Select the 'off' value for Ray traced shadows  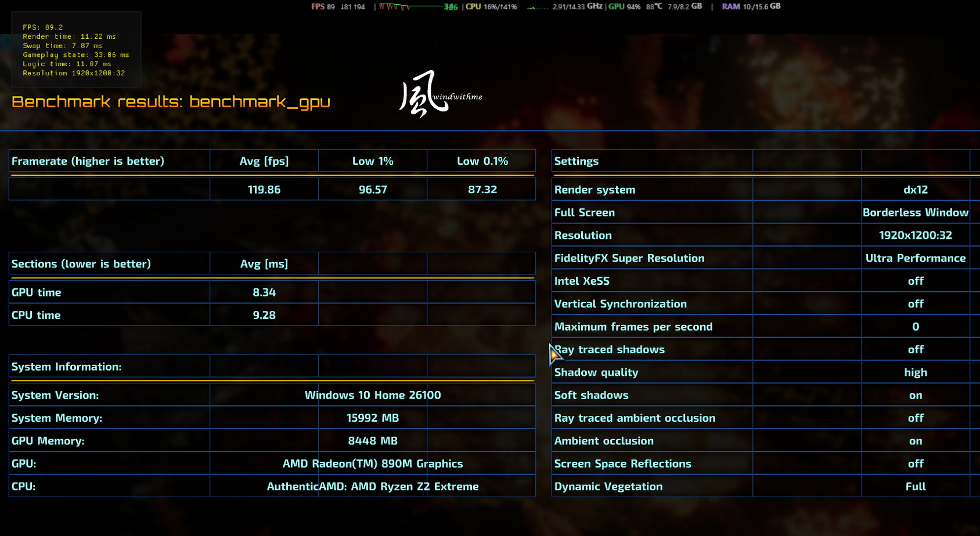916,349
